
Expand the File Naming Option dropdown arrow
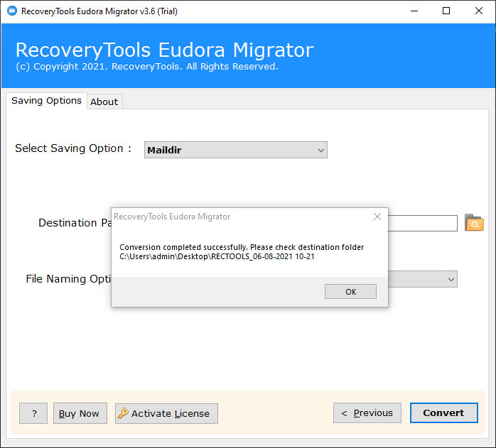pos(451,279)
